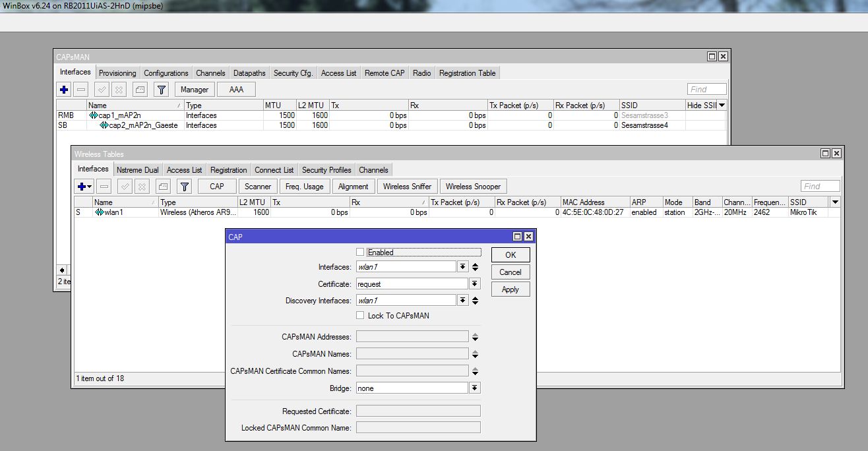Click the cross Disable icon in Wireless Tables toolbar
This screenshot has height=451, width=868.
pos(142,187)
